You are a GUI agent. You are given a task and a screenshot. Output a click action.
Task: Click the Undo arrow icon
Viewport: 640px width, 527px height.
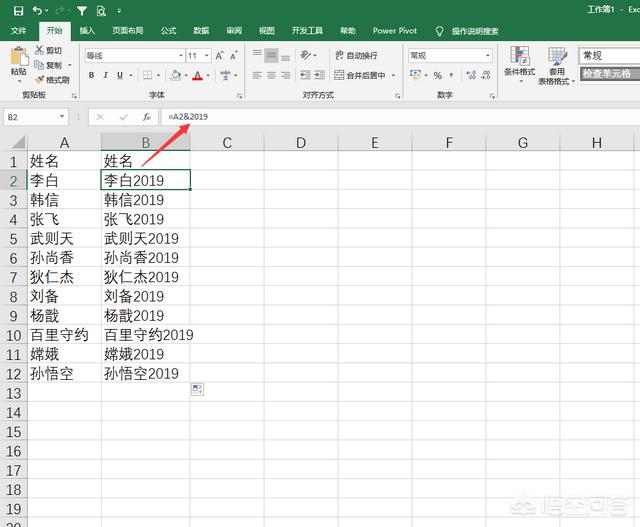pos(38,10)
